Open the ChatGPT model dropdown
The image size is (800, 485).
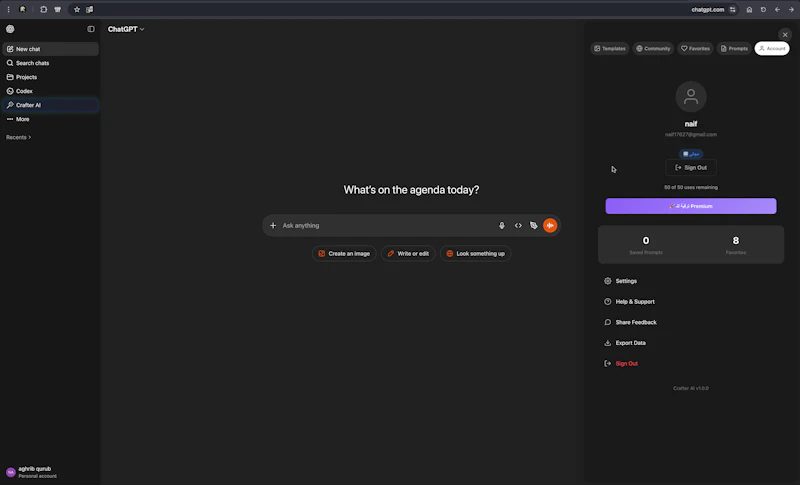(126, 29)
